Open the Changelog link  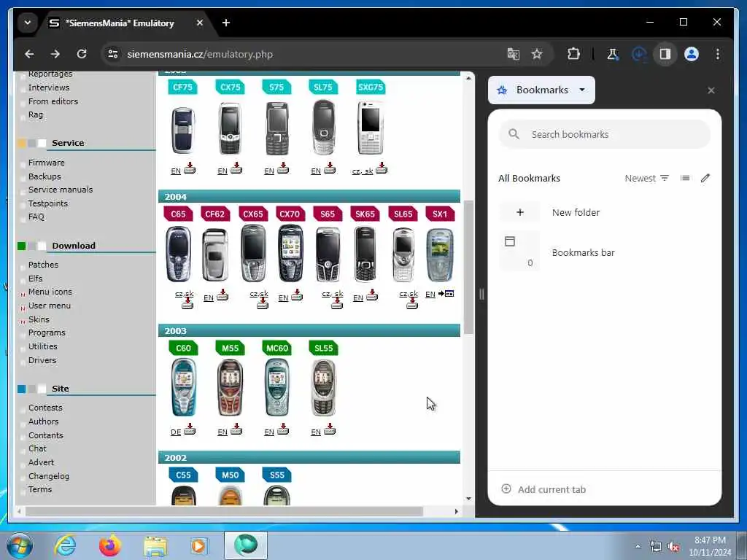pyautogui.click(x=49, y=475)
